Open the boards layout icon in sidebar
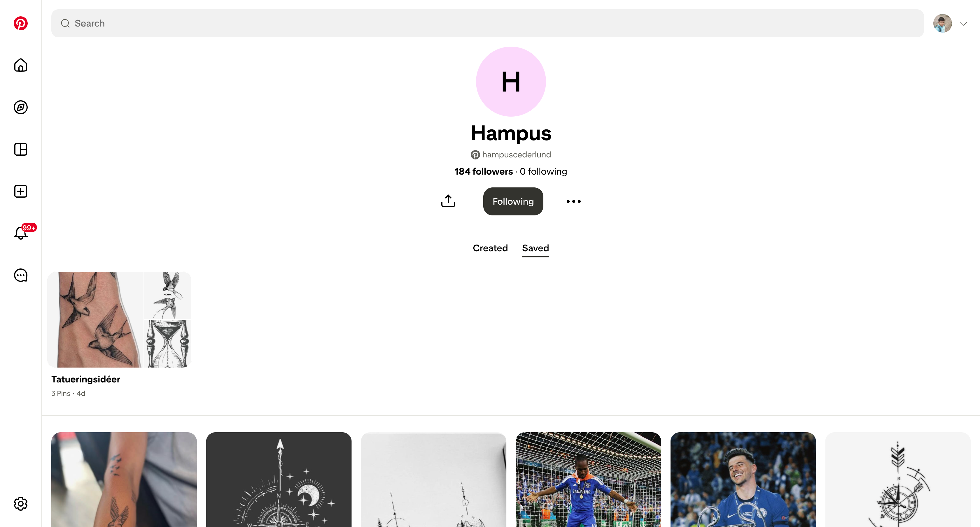Screen dimensions: 980x527 click(x=20, y=149)
